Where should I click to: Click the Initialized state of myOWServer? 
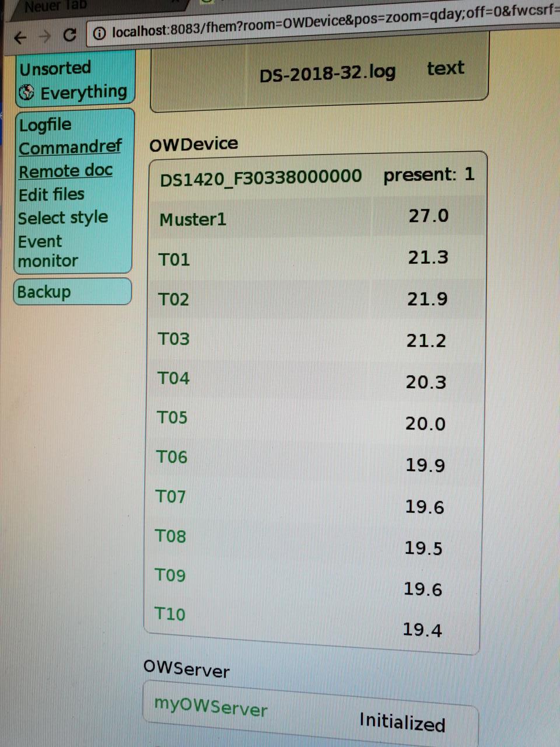(x=402, y=722)
